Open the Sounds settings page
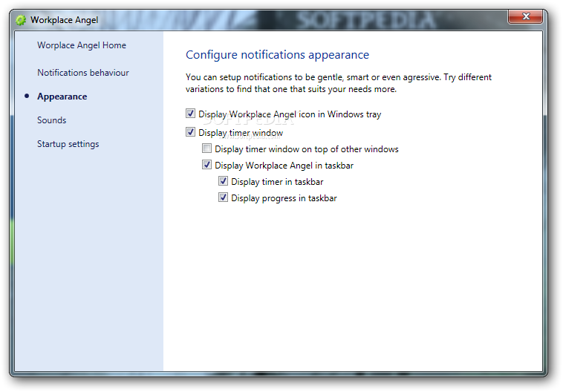563x392 pixels. pos(52,120)
